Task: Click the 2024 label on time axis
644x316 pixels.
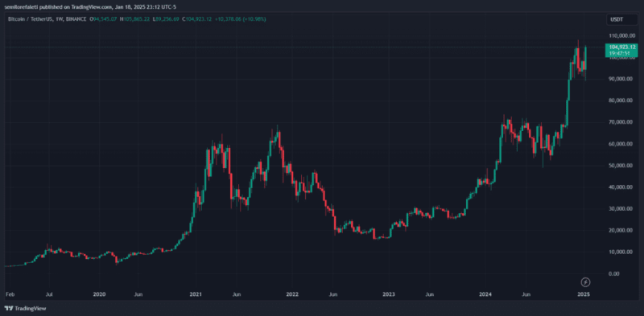Action: 486,294
